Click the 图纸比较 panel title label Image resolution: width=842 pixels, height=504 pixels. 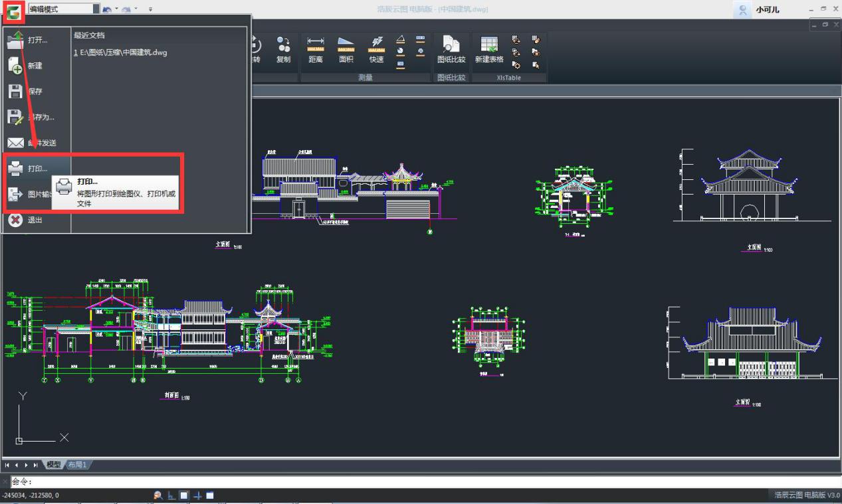coord(451,78)
